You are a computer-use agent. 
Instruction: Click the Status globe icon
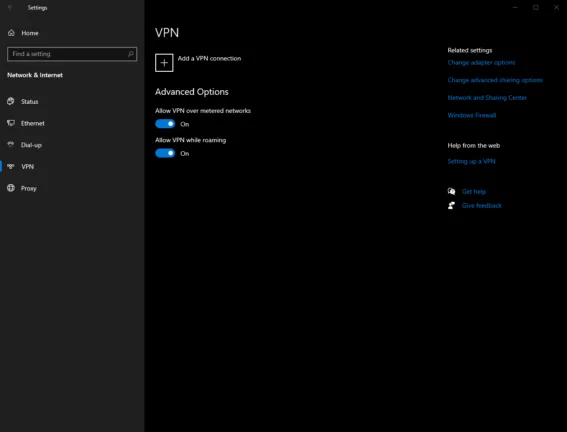(x=11, y=101)
